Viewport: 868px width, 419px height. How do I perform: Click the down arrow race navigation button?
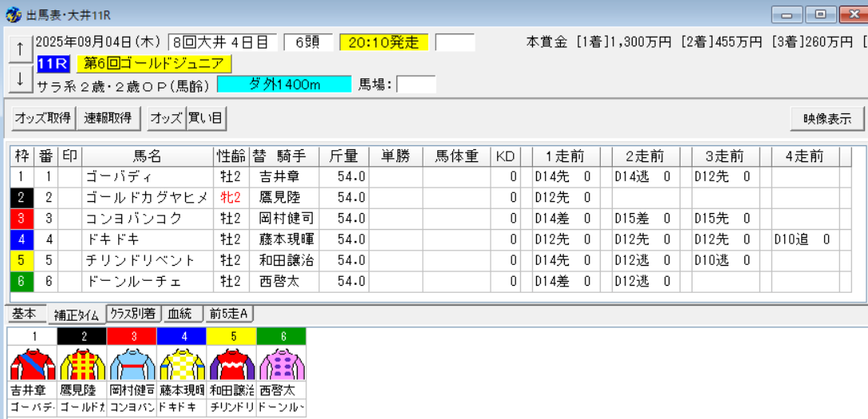pyautogui.click(x=21, y=78)
